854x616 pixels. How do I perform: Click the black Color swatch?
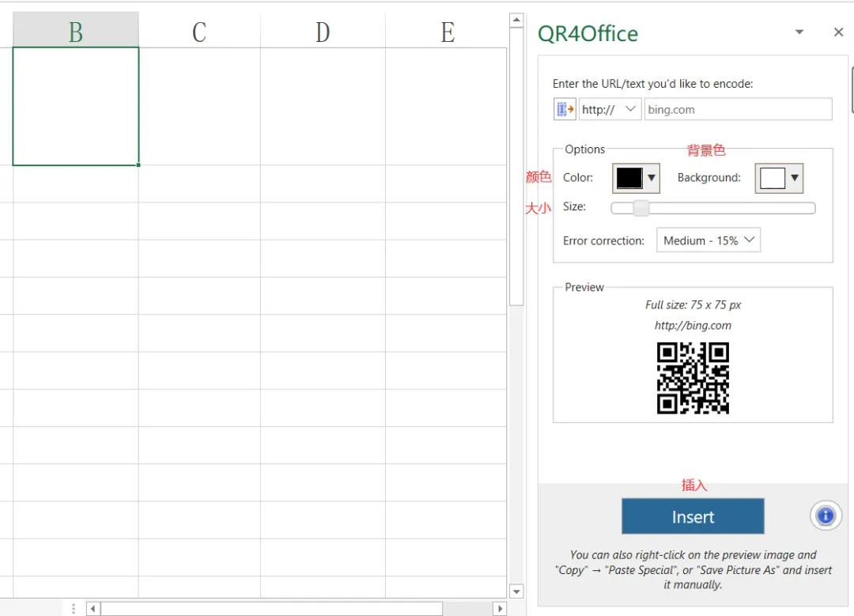click(x=629, y=178)
